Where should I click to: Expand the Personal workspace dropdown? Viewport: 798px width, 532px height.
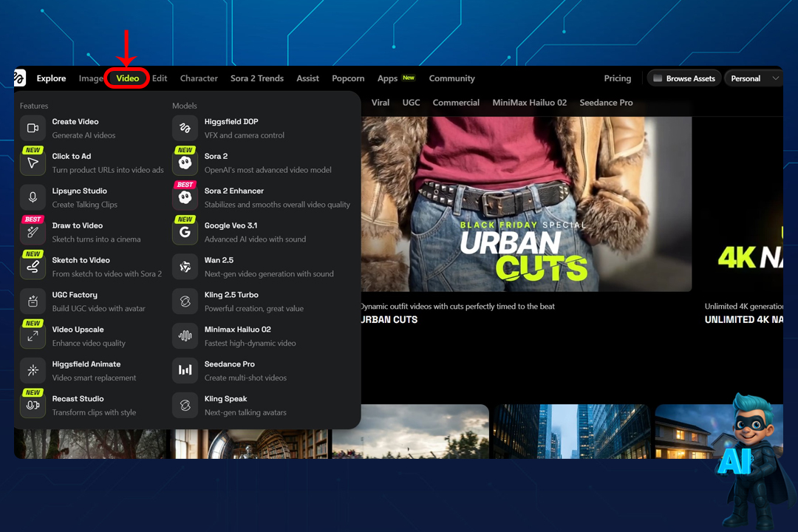coord(752,78)
